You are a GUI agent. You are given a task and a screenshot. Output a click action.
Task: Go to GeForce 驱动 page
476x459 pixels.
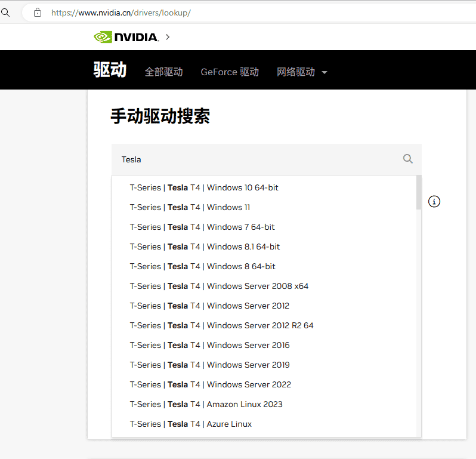(230, 72)
